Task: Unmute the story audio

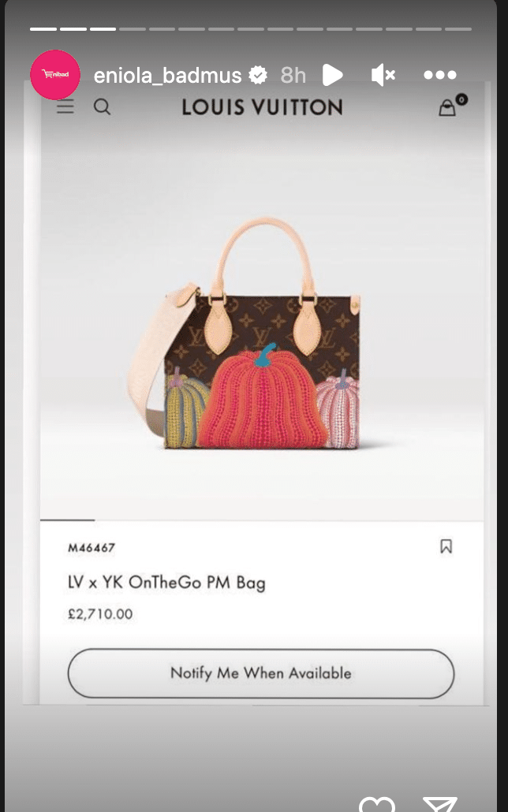Action: click(x=383, y=76)
